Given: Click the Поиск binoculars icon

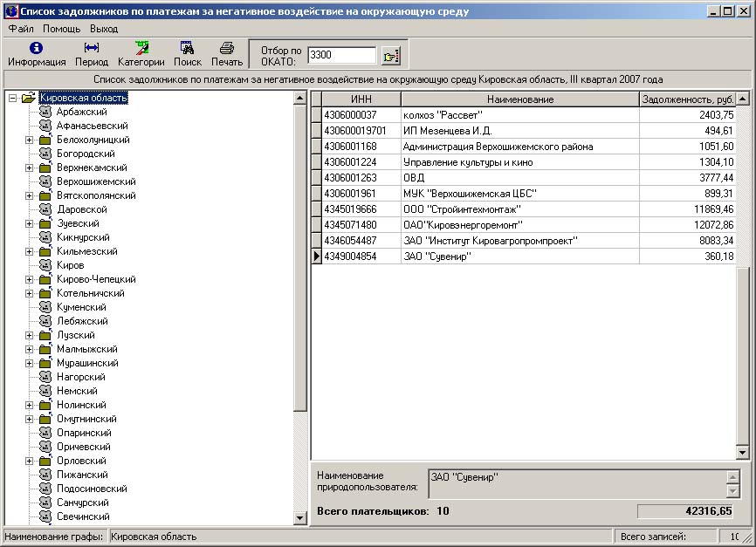Looking at the screenshot, I should (x=187, y=48).
